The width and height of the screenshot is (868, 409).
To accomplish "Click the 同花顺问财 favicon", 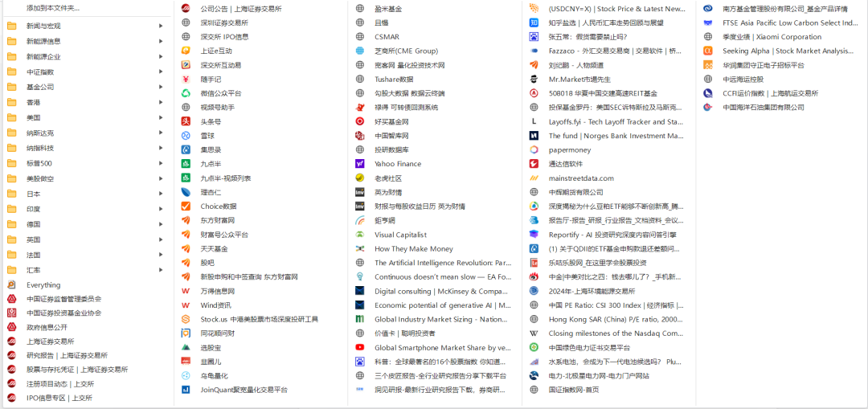I will coord(186,333).
